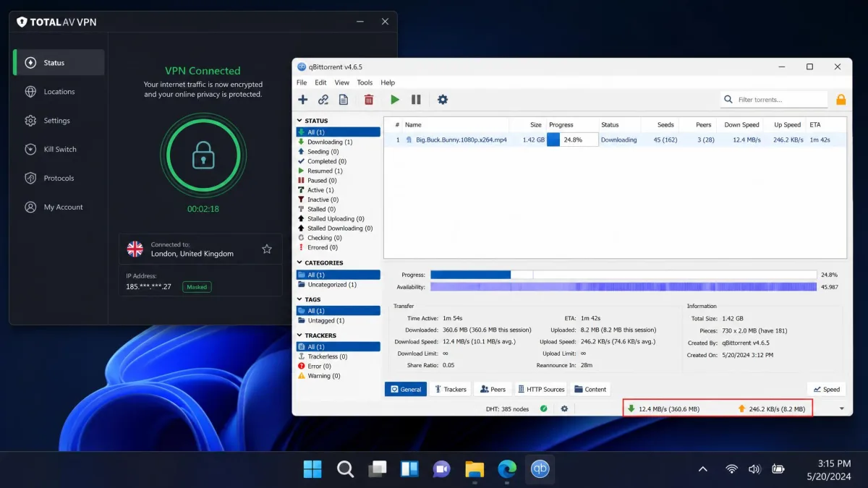Screen dimensions: 868x488
Task: Collapse the TRACKERS filter section
Action: pos(299,335)
